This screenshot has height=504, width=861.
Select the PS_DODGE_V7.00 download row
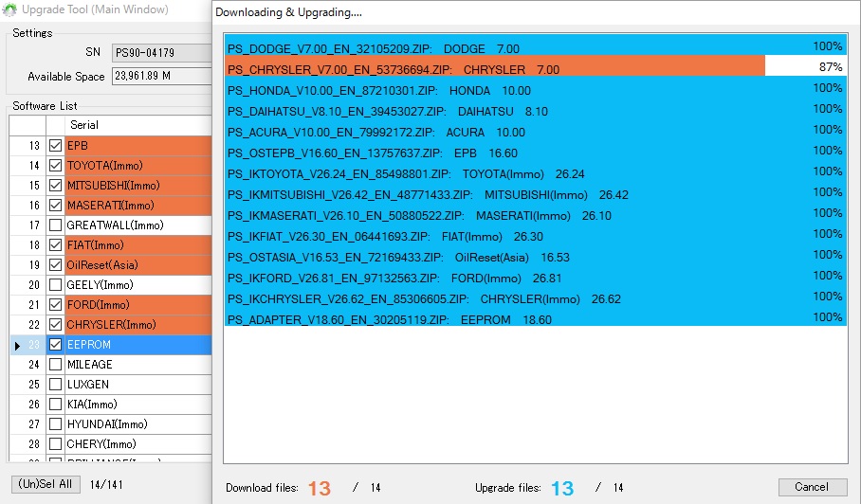536,45
